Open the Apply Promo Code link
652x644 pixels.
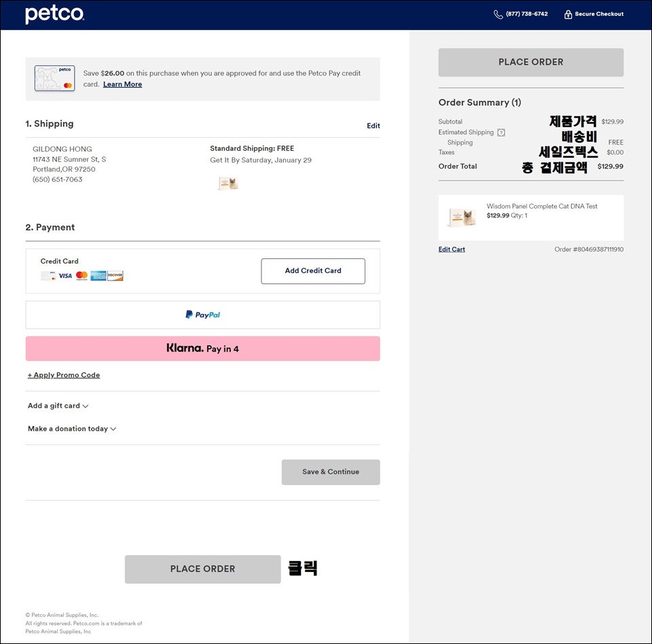pos(64,375)
